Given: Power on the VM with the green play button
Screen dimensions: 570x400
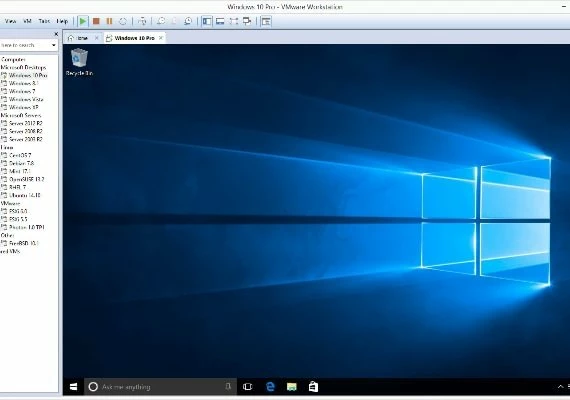Looking at the screenshot, I should pos(83,21).
